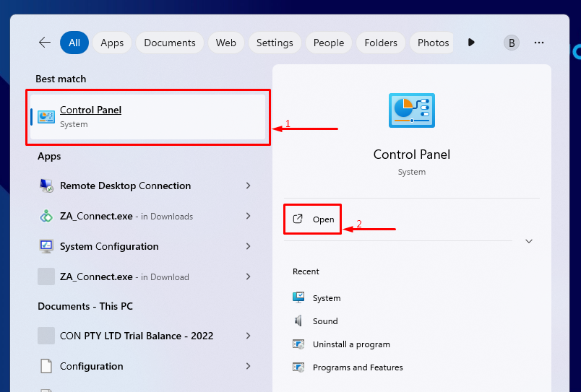Viewport: 581px width, 392px height.
Task: Switch to the Apps filter tab
Action: click(112, 43)
